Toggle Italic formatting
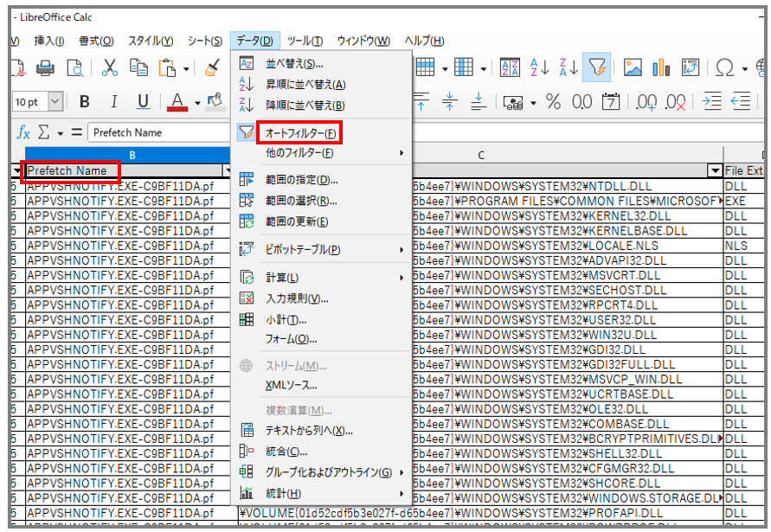771x532 pixels. point(113,102)
